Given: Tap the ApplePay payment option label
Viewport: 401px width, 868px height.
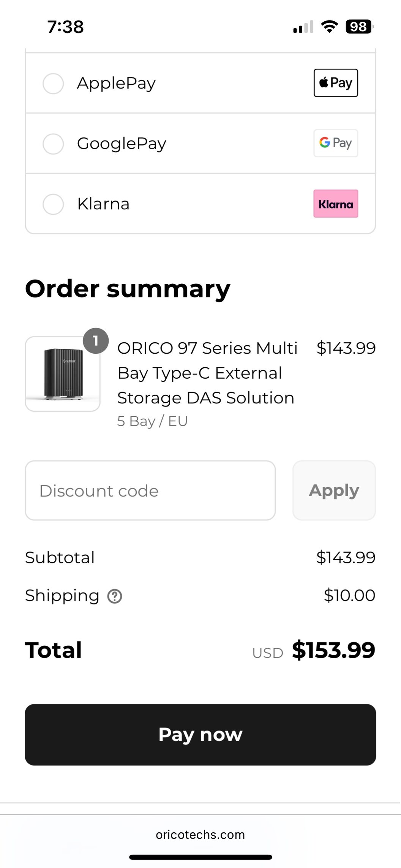Looking at the screenshot, I should pyautogui.click(x=116, y=83).
